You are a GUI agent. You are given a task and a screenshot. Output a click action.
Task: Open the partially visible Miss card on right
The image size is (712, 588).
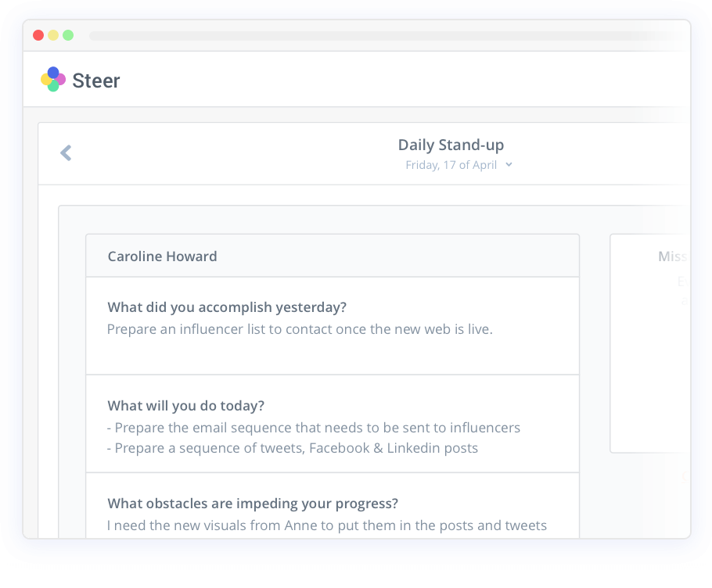coord(650,343)
